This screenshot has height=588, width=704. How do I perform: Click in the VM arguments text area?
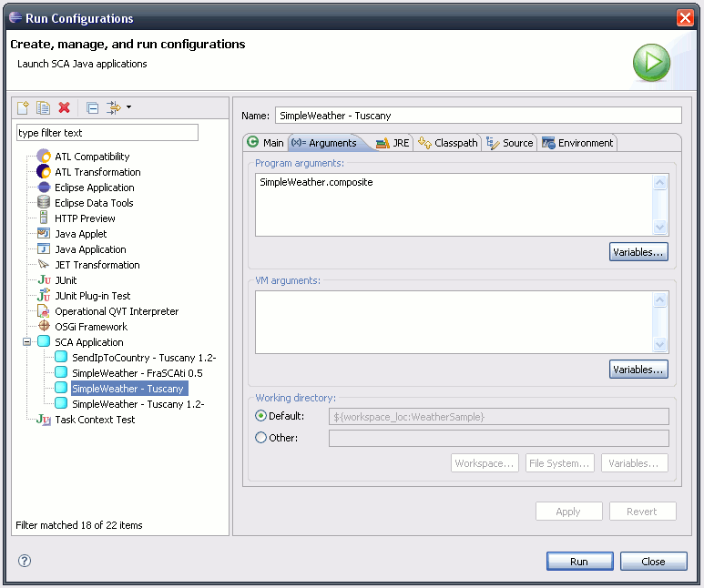pyautogui.click(x=454, y=322)
